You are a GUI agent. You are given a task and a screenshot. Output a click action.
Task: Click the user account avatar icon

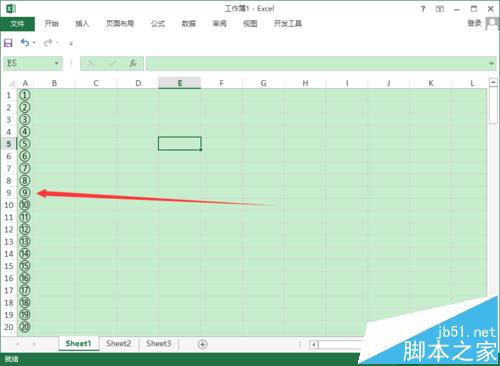492,24
